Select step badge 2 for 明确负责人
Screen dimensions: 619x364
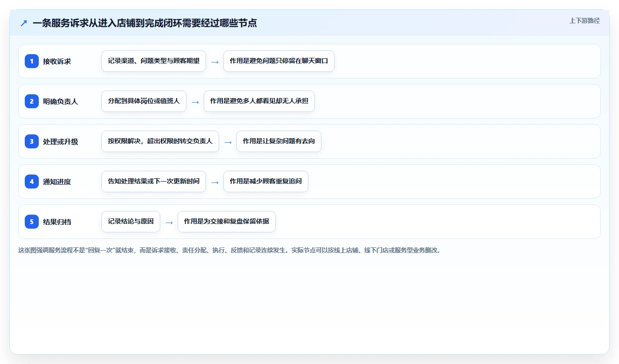click(32, 101)
